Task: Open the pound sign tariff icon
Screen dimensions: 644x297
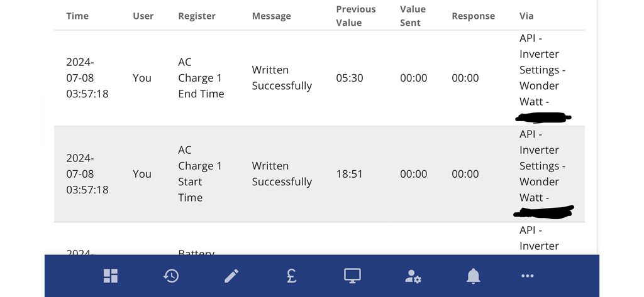Action: (292, 276)
